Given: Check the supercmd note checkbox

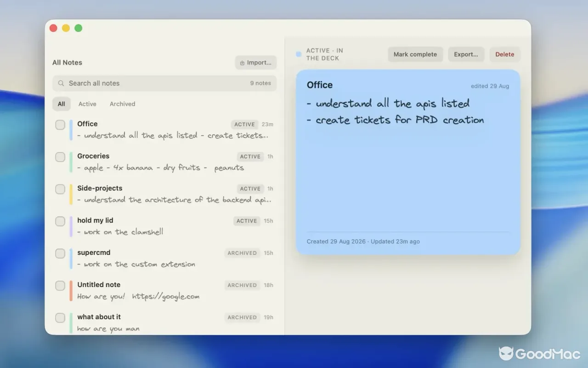Looking at the screenshot, I should [60, 253].
